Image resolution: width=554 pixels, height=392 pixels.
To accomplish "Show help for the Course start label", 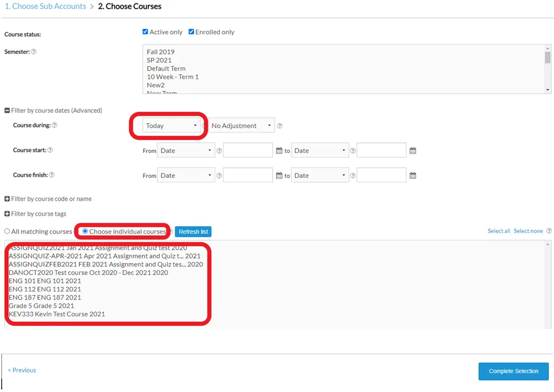I will [50, 150].
